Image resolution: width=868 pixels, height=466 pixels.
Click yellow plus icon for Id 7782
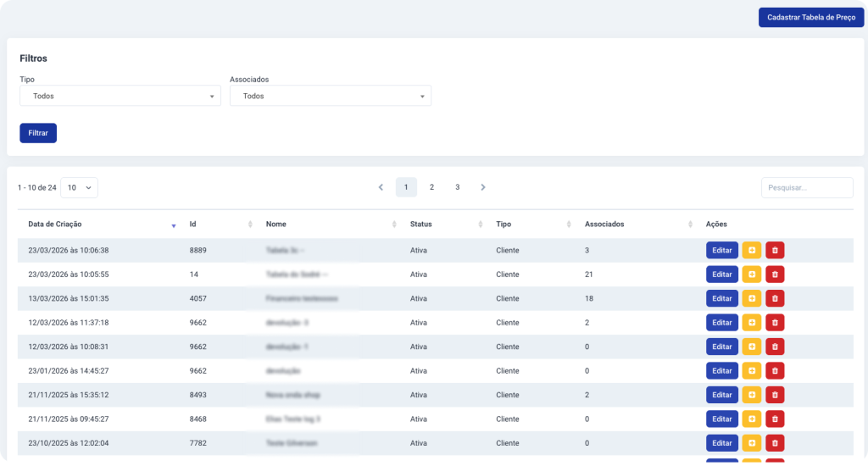coord(751,443)
